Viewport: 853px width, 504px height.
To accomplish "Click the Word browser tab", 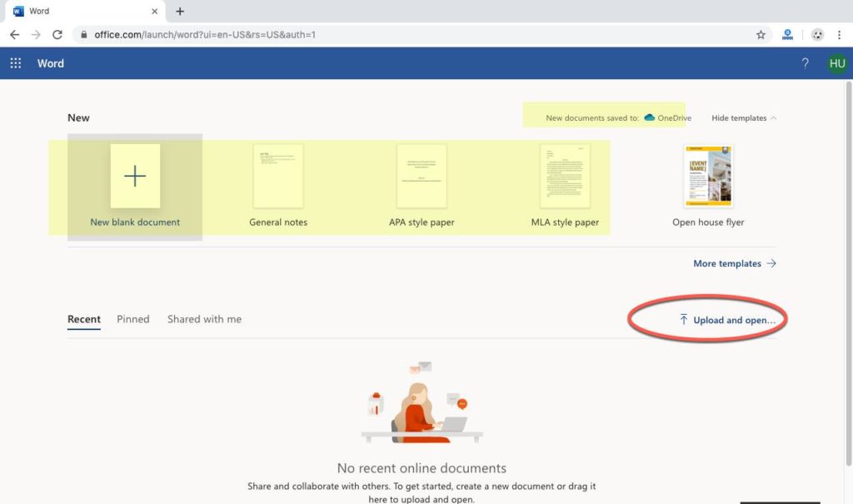I will point(84,11).
